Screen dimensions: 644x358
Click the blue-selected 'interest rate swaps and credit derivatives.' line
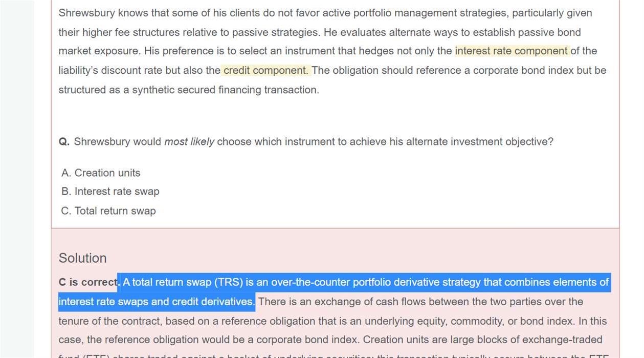[x=157, y=302]
